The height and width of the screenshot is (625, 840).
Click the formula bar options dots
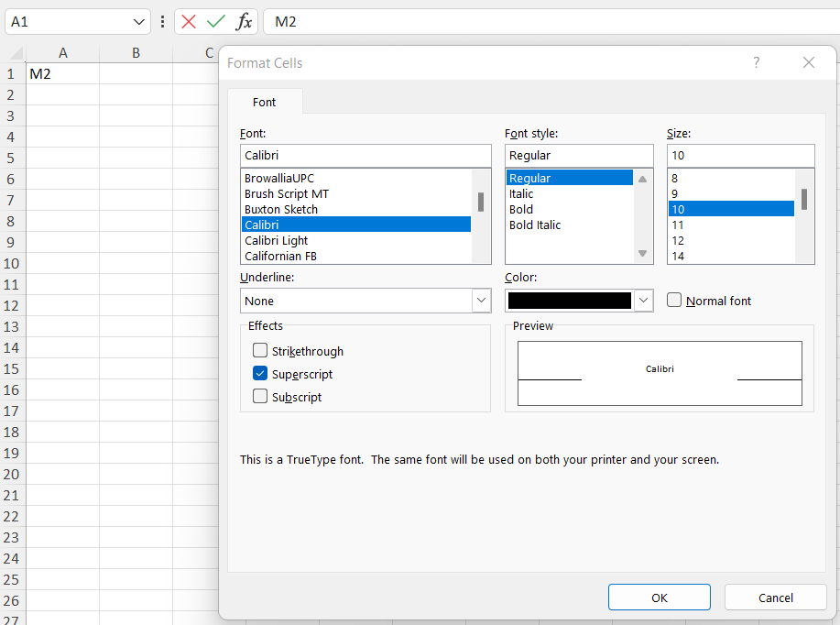(x=162, y=22)
